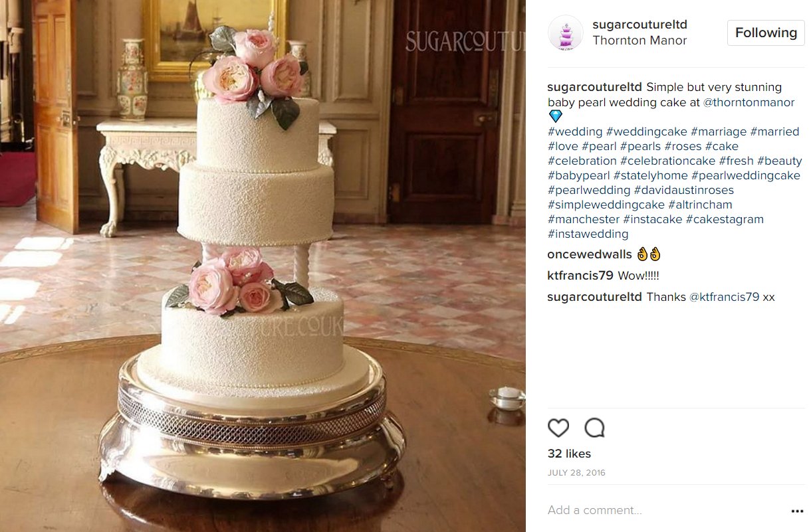Open the #manchester hashtag
This screenshot has height=532, width=809.
584,219
